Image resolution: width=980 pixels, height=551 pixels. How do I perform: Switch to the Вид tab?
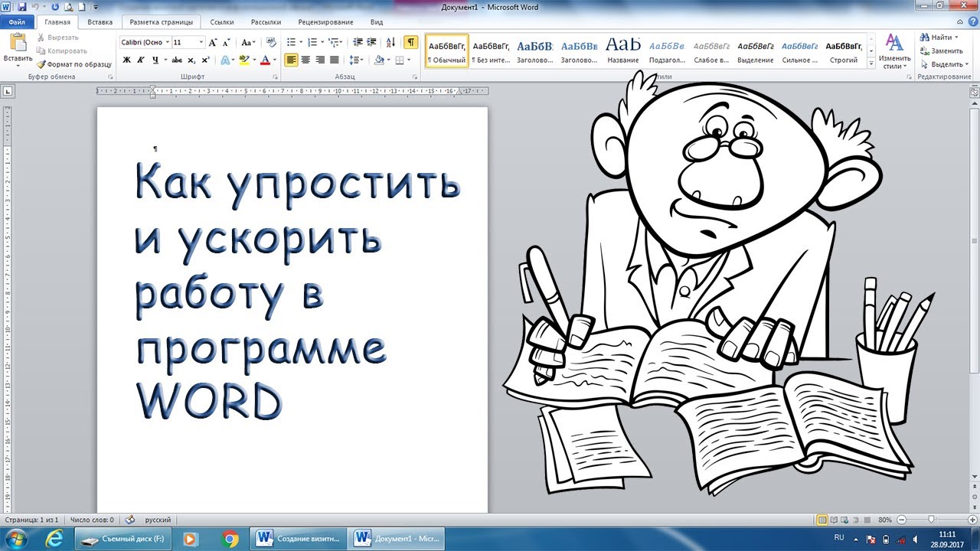point(376,23)
